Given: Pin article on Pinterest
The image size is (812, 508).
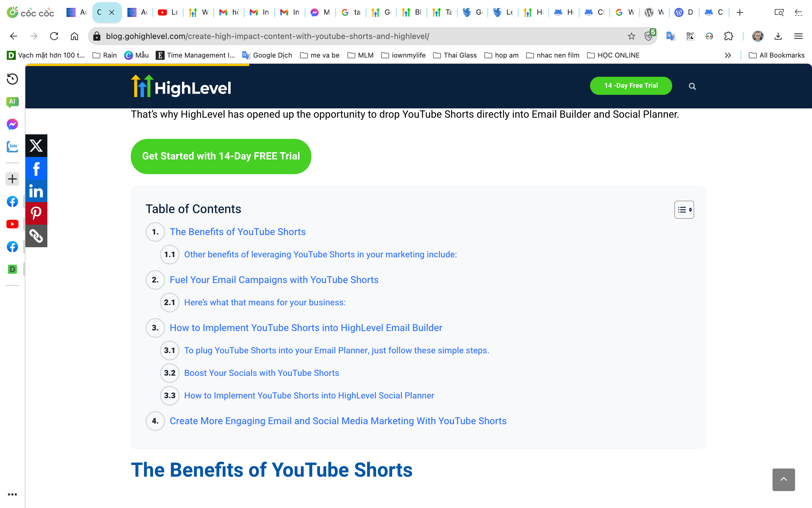Looking at the screenshot, I should pos(36,213).
